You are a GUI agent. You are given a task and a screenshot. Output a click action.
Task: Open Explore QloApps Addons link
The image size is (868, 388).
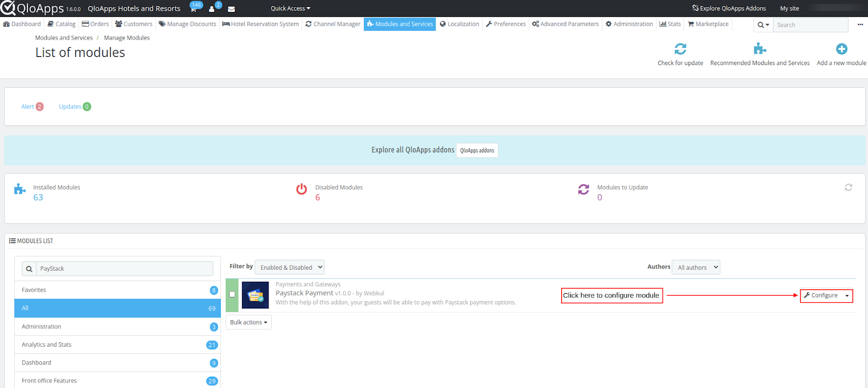pos(729,8)
